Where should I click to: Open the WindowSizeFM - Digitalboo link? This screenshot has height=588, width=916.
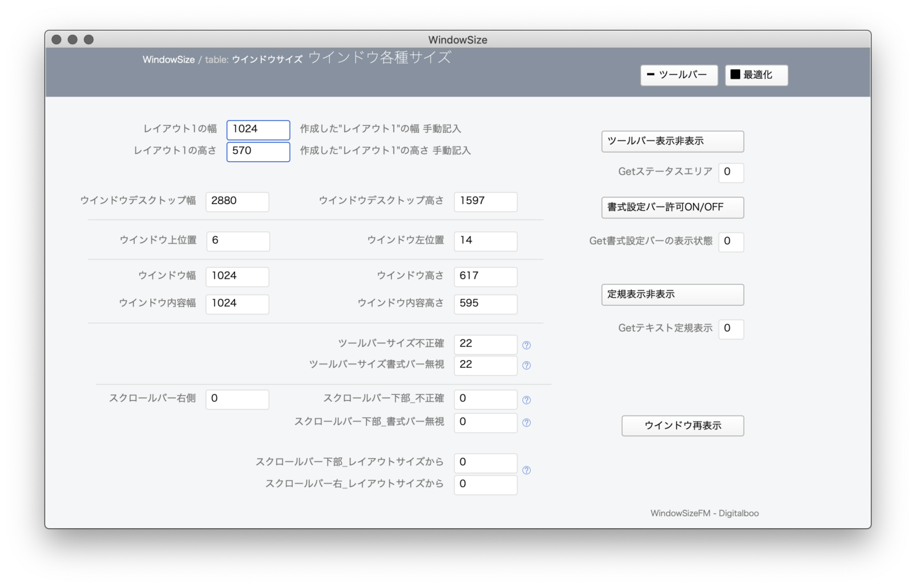click(x=704, y=513)
